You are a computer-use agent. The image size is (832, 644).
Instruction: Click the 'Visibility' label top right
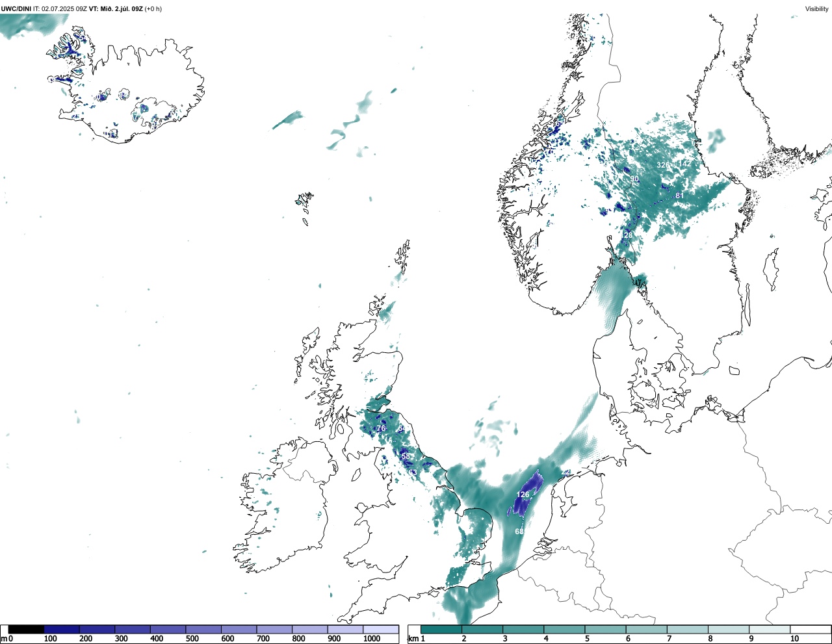pyautogui.click(x=816, y=8)
